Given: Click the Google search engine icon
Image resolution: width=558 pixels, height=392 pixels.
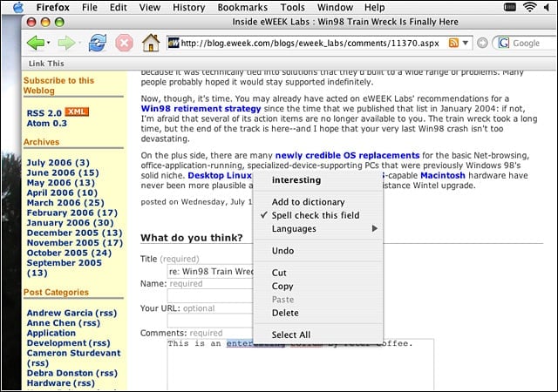Looking at the screenshot, I should [504, 43].
